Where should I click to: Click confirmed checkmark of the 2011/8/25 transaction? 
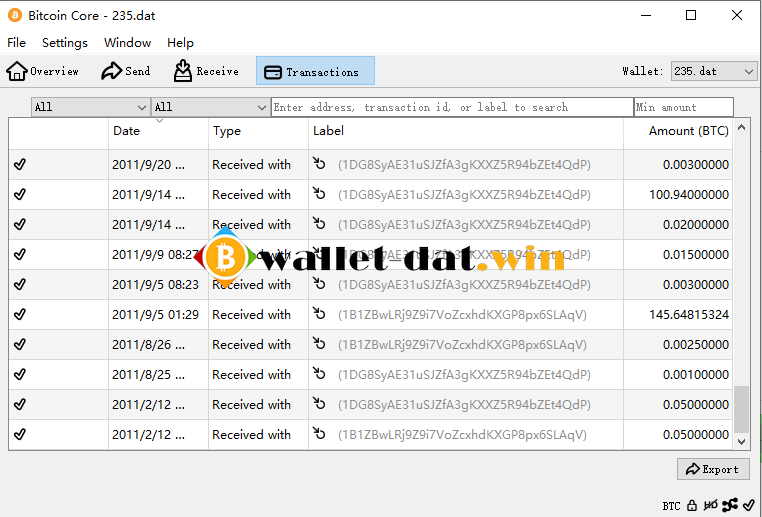click(x=20, y=375)
